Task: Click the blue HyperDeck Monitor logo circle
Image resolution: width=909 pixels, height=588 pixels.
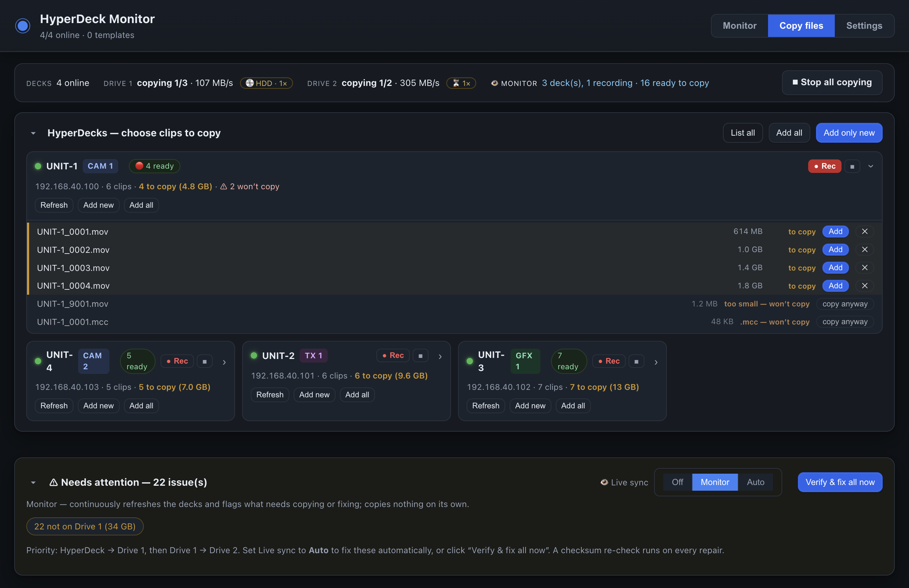Action: click(23, 26)
